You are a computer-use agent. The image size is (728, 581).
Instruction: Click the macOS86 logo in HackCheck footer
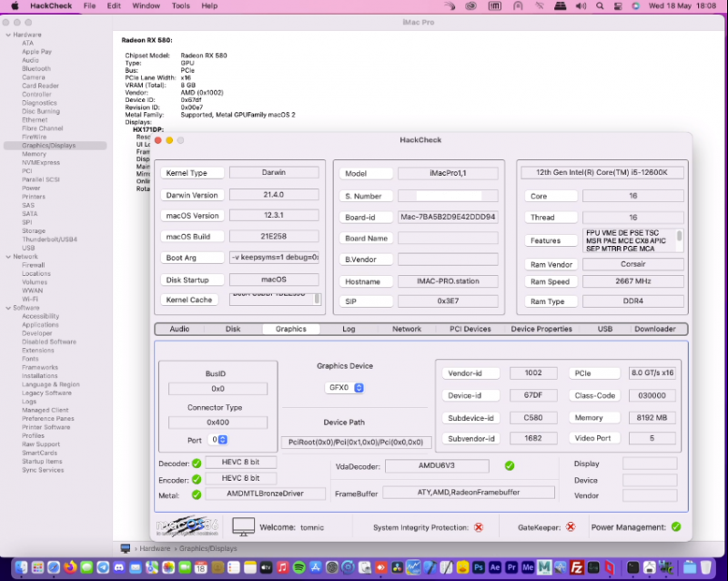pyautogui.click(x=188, y=526)
